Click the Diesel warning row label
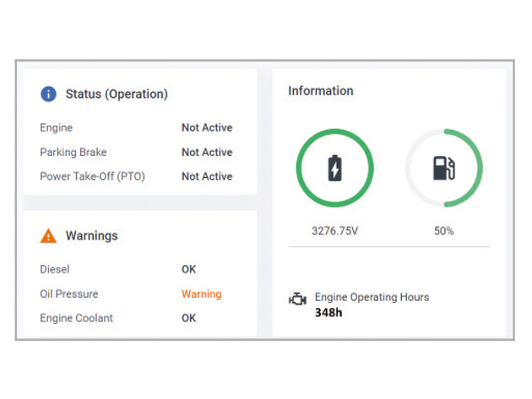Viewport: 532px width, 399px height. pyautogui.click(x=54, y=270)
